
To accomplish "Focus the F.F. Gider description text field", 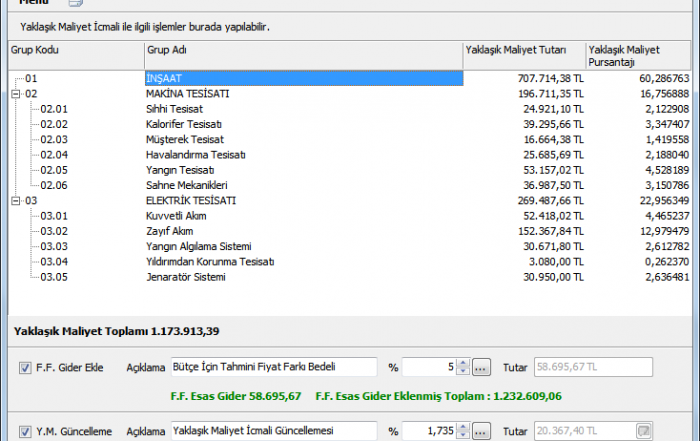I will [274, 368].
